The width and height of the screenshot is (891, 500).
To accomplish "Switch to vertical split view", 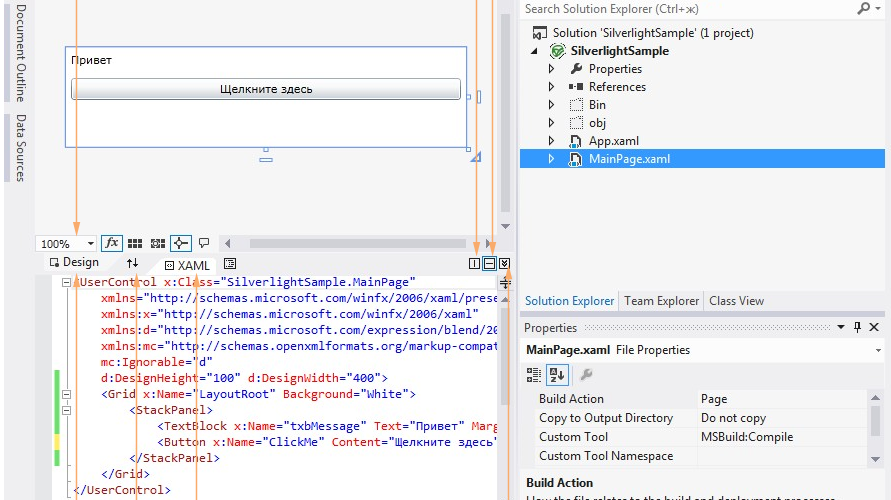I will (x=475, y=263).
